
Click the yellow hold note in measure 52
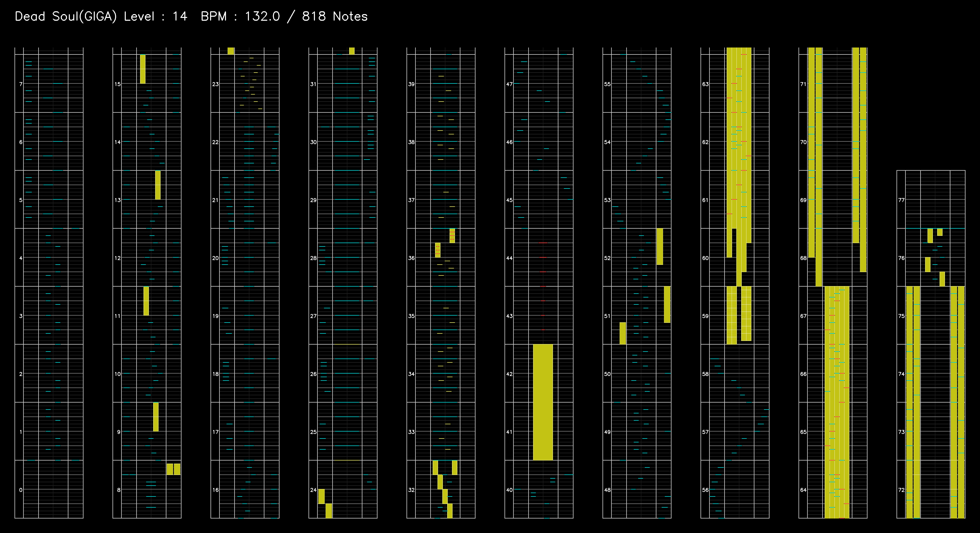pos(660,247)
